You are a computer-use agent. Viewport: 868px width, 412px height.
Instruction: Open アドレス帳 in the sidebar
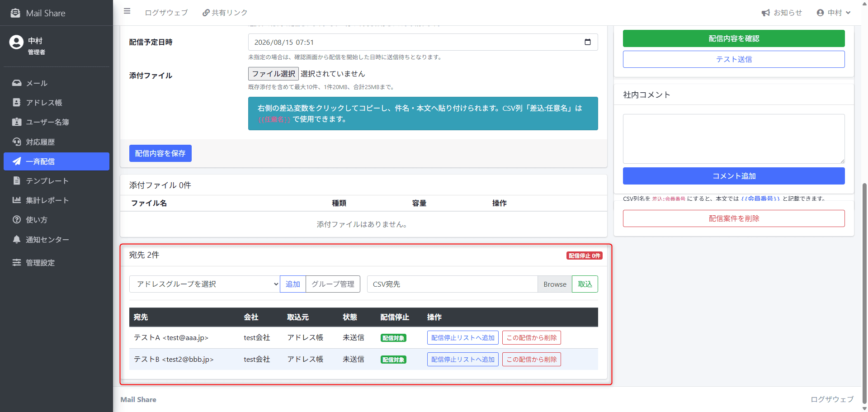(x=57, y=103)
